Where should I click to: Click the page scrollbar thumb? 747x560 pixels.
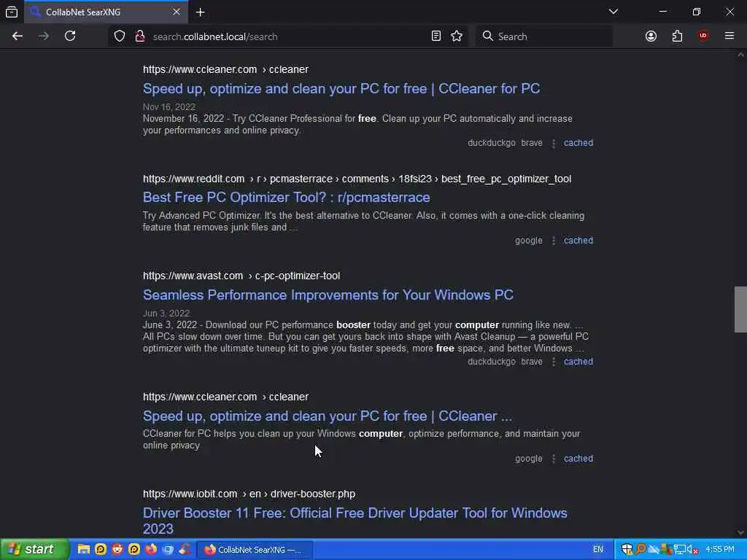coord(740,309)
